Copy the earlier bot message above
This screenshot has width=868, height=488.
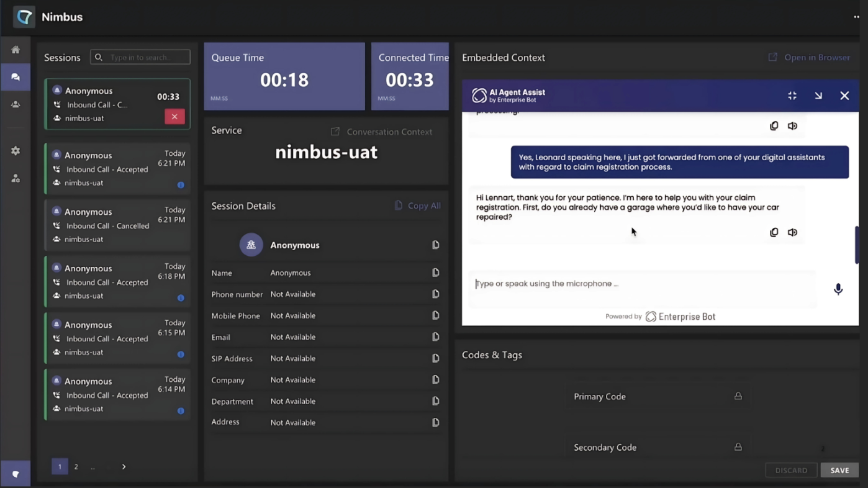click(x=774, y=126)
